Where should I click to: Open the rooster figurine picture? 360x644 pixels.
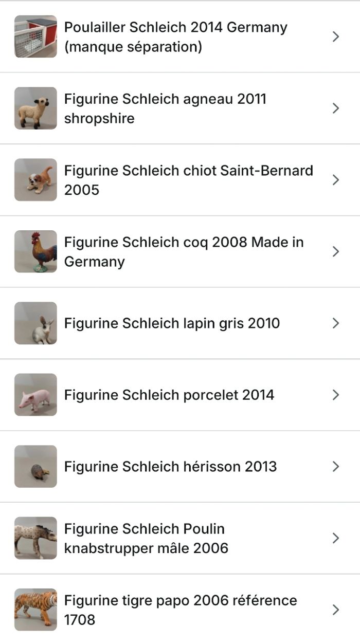pyautogui.click(x=35, y=251)
